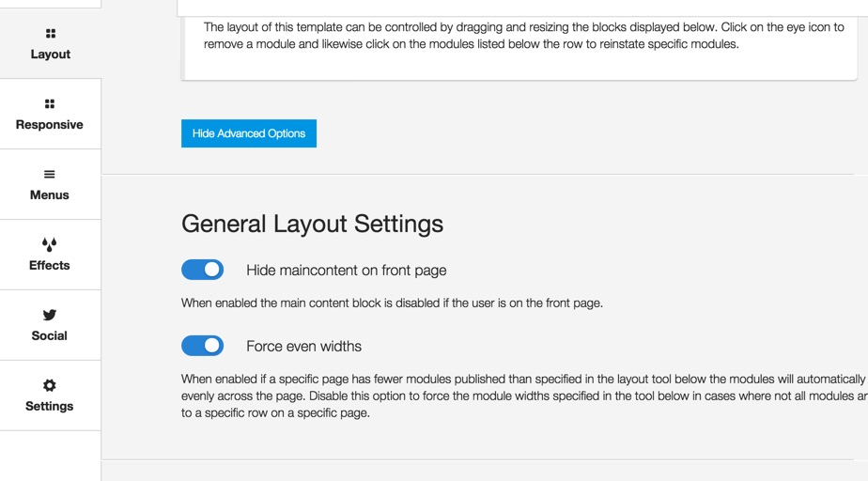The height and width of the screenshot is (481, 868).
Task: Click the Social Twitter bird icon
Action: [49, 315]
